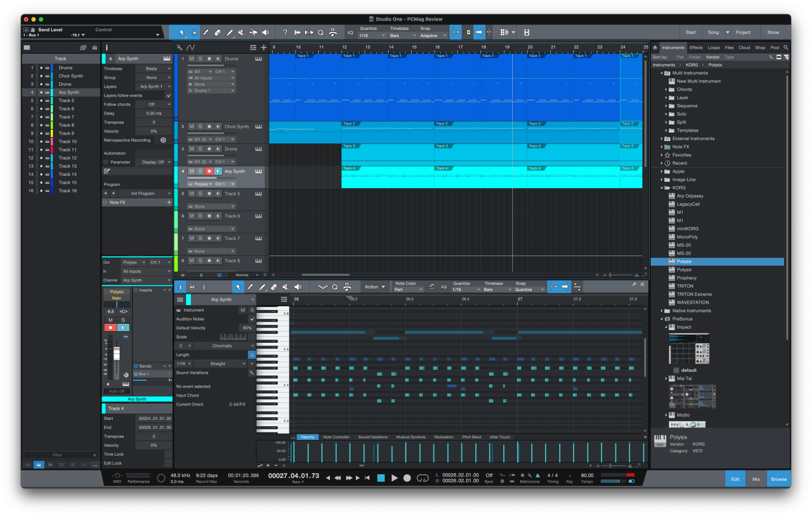The image size is (812, 516).
Task: Open the video player film icon
Action: click(x=527, y=33)
